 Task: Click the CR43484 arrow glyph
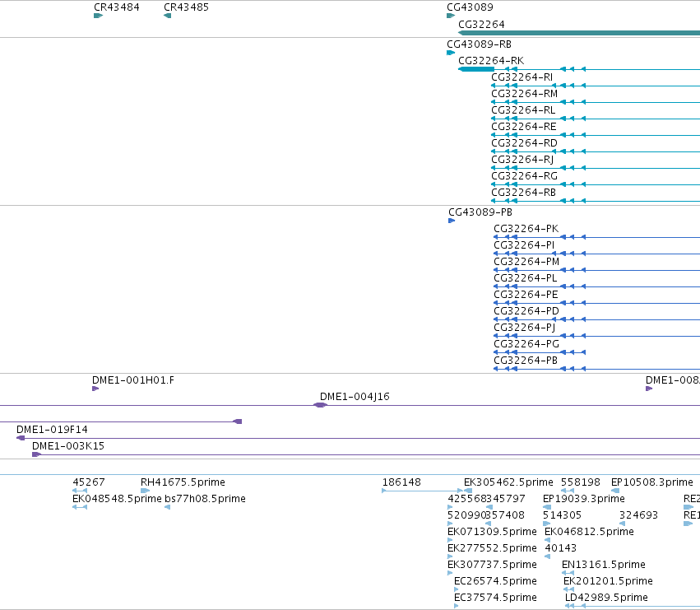tap(98, 16)
